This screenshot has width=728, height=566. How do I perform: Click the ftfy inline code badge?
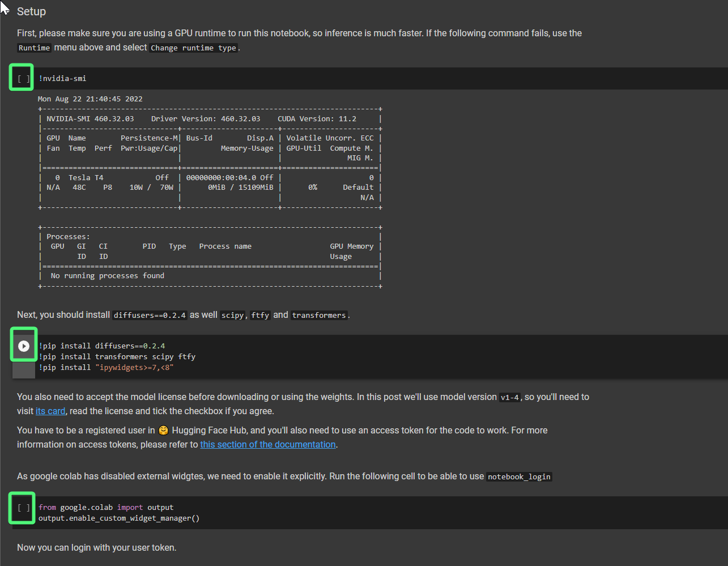point(259,315)
